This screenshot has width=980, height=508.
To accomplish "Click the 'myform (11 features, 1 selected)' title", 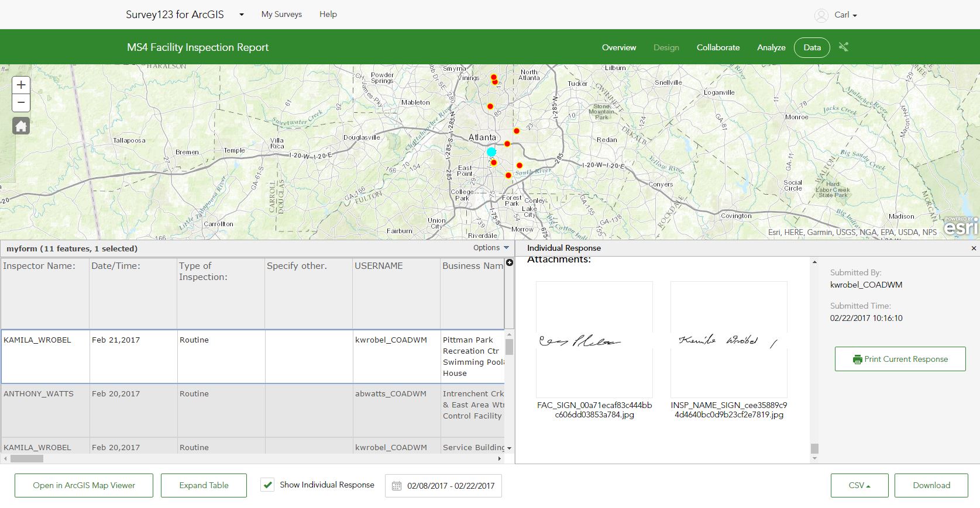I will tap(72, 248).
